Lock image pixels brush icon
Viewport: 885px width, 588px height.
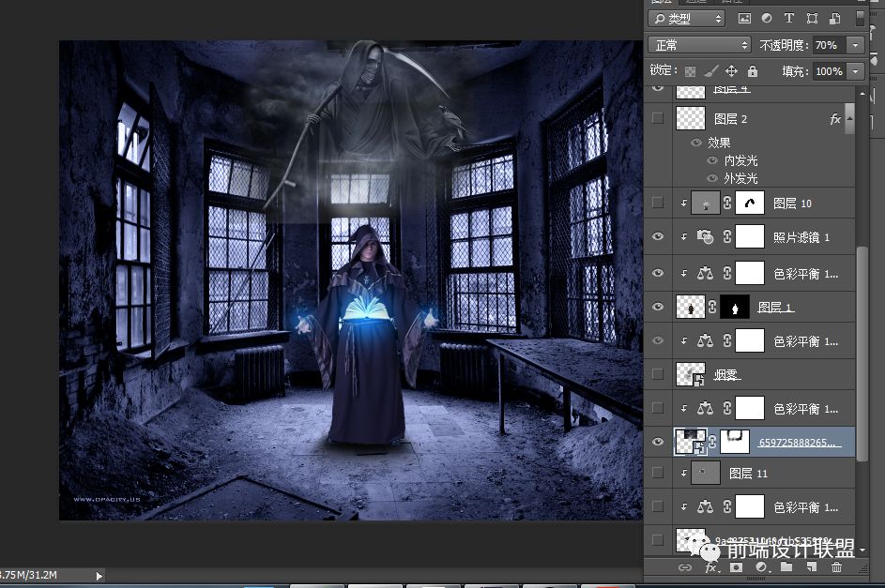[710, 71]
